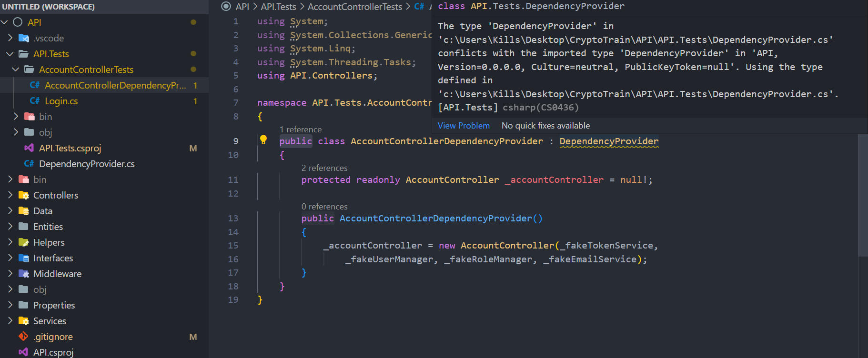Click the API breadcrumb segment
868x358 pixels.
(242, 7)
